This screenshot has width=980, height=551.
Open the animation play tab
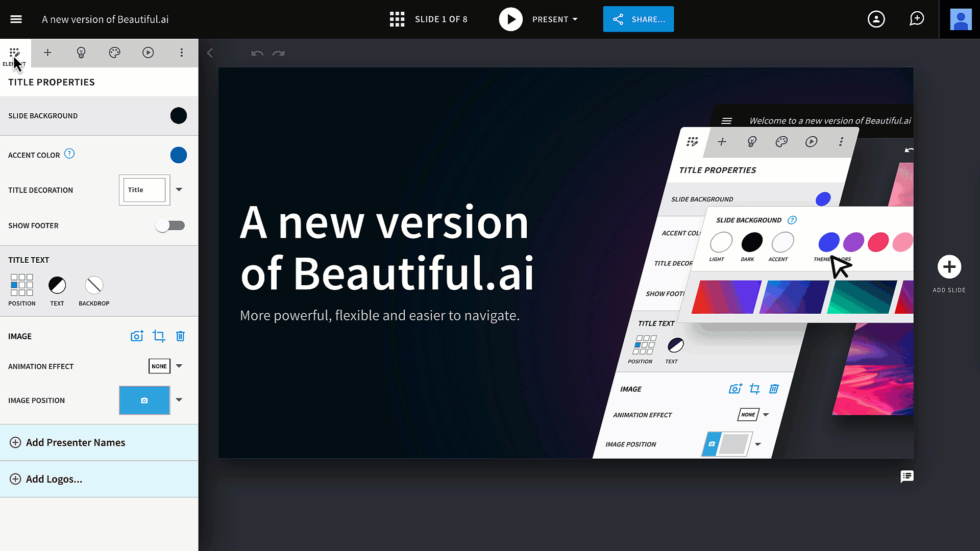coord(148,53)
